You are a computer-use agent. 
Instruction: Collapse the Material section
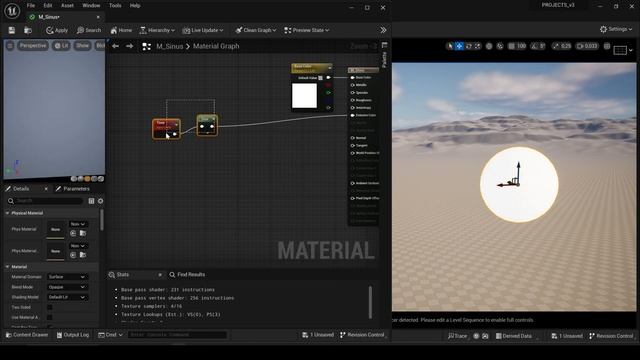coord(7,267)
